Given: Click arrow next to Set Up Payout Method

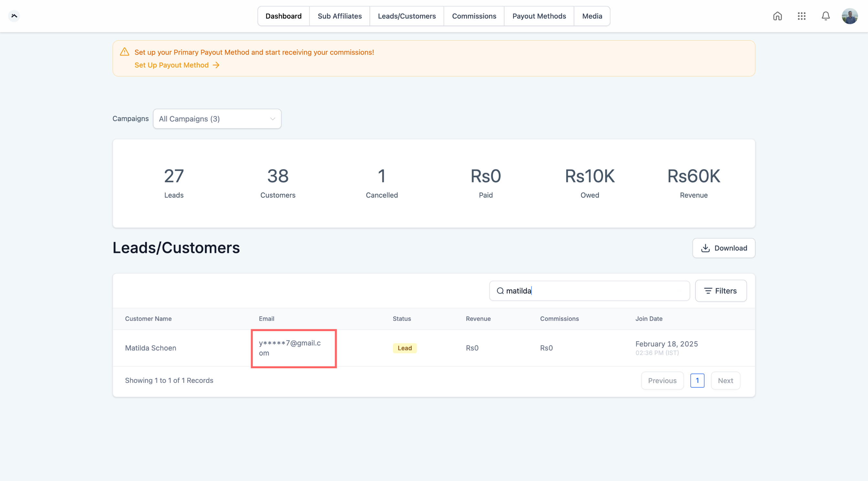Looking at the screenshot, I should tap(216, 65).
